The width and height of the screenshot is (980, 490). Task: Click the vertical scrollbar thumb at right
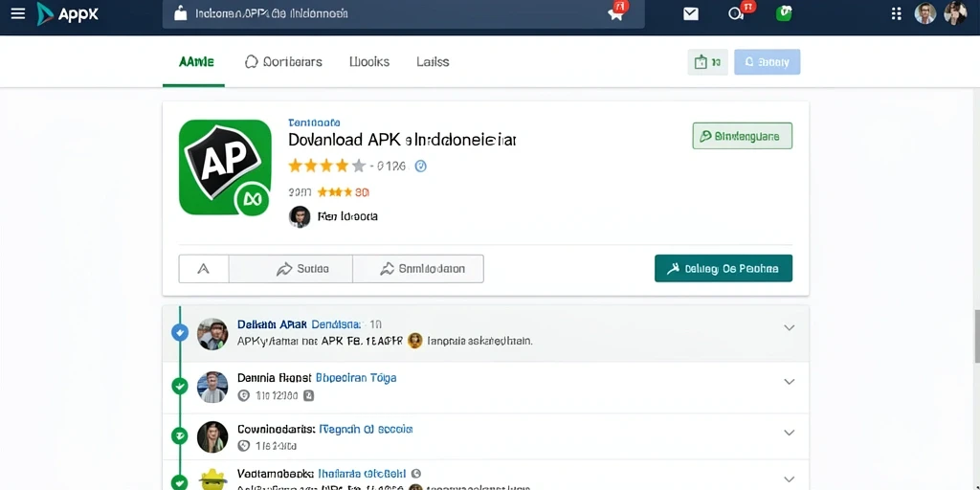977,336
